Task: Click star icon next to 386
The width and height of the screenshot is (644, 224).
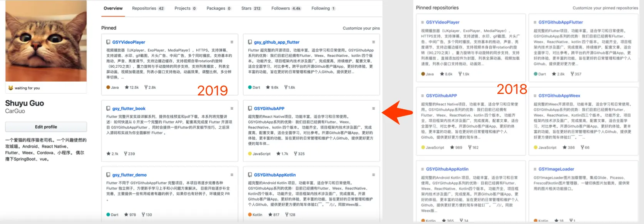Action: 565,147
